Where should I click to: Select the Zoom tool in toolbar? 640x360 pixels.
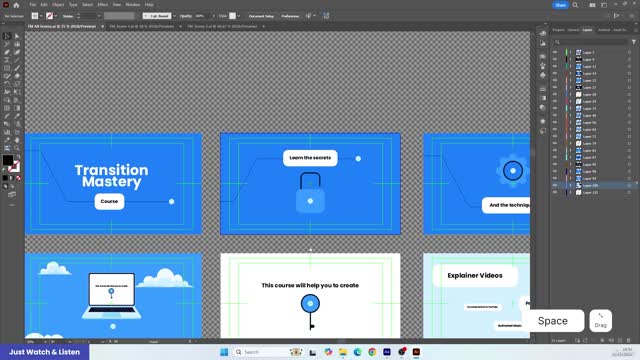pyautogui.click(x=17, y=148)
